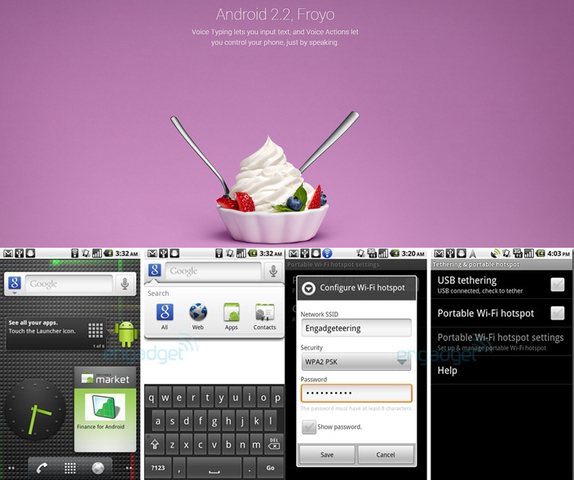The image size is (574, 480).
Task: Tap the 'Android 2.2, Froyo' heading
Action: 275,15
